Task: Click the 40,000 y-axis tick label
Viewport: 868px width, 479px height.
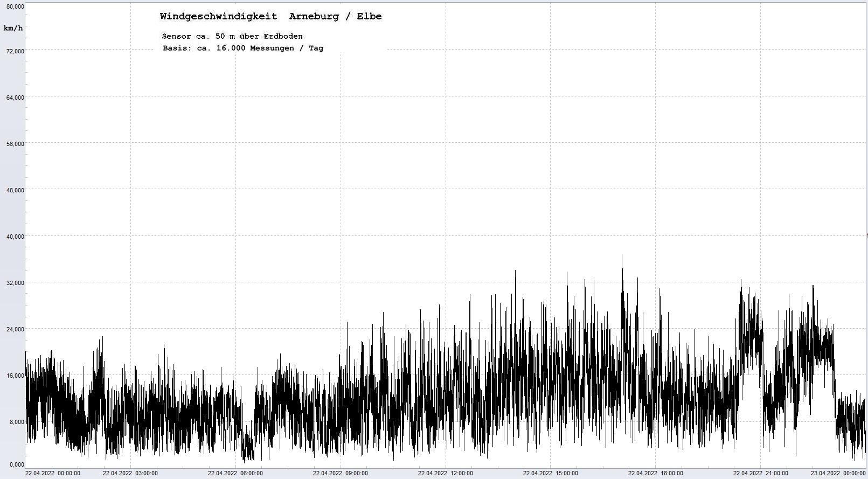Action: 13,237
